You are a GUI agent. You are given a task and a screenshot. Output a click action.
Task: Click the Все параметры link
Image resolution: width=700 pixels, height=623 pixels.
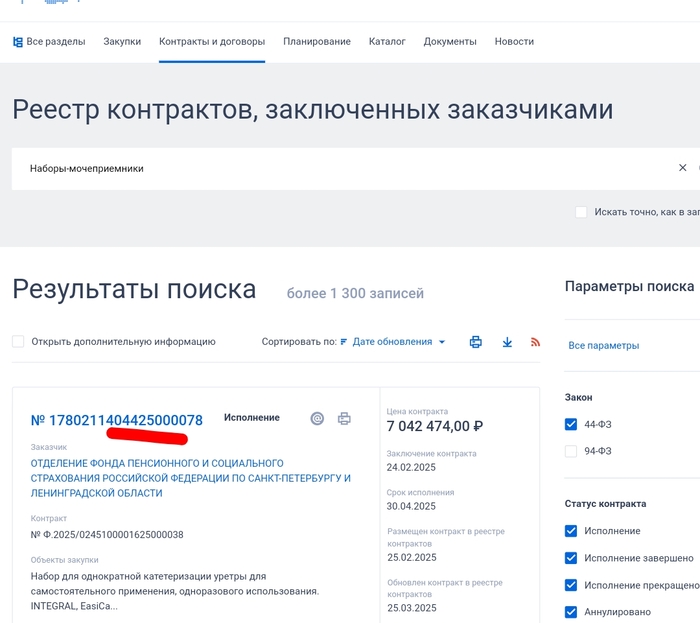pos(603,346)
